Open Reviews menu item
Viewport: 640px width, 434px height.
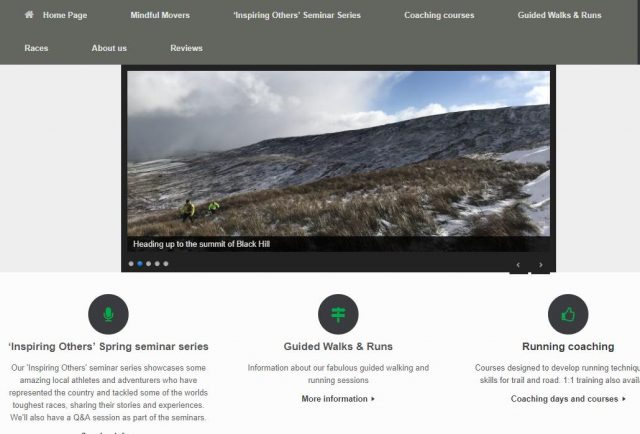click(186, 48)
